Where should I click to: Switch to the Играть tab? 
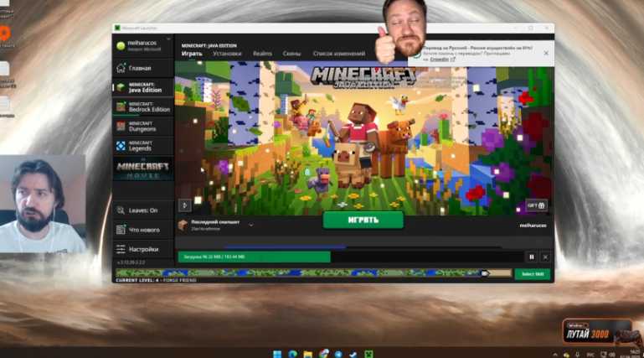tap(192, 54)
